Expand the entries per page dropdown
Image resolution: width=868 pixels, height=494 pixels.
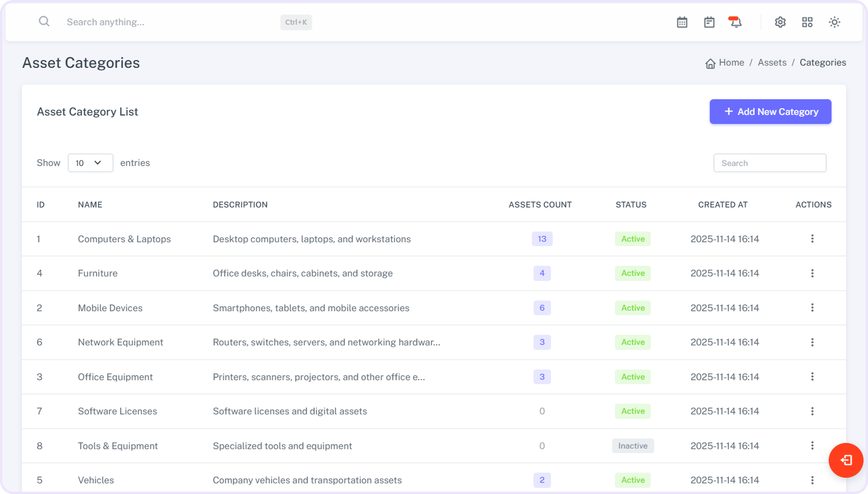pyautogui.click(x=90, y=163)
